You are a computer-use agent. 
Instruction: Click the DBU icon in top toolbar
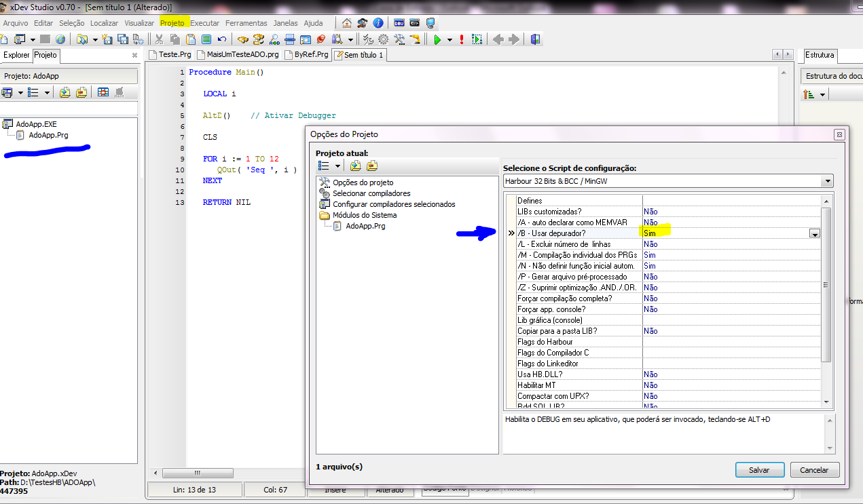[399, 23]
